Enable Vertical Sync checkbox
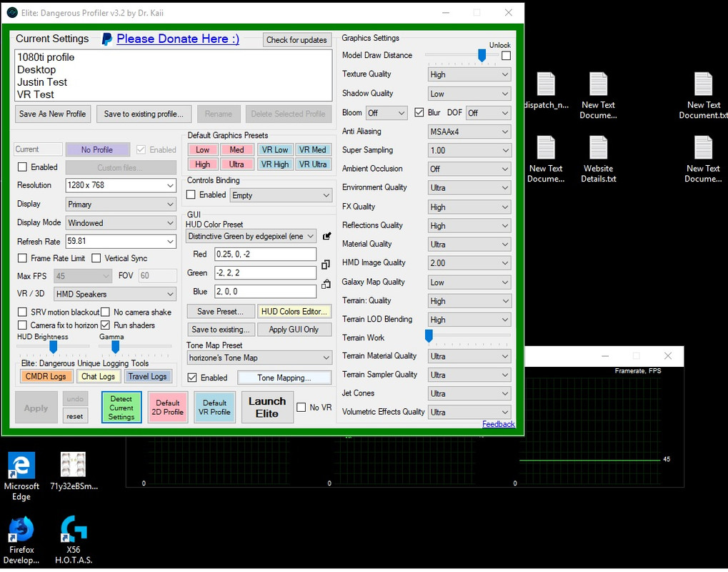This screenshot has height=572, width=728. [x=96, y=258]
